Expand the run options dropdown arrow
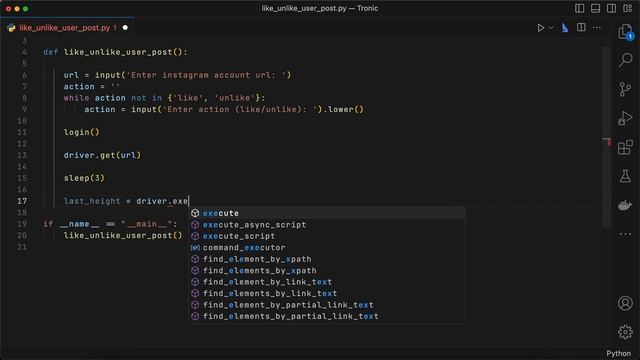 [x=551, y=28]
